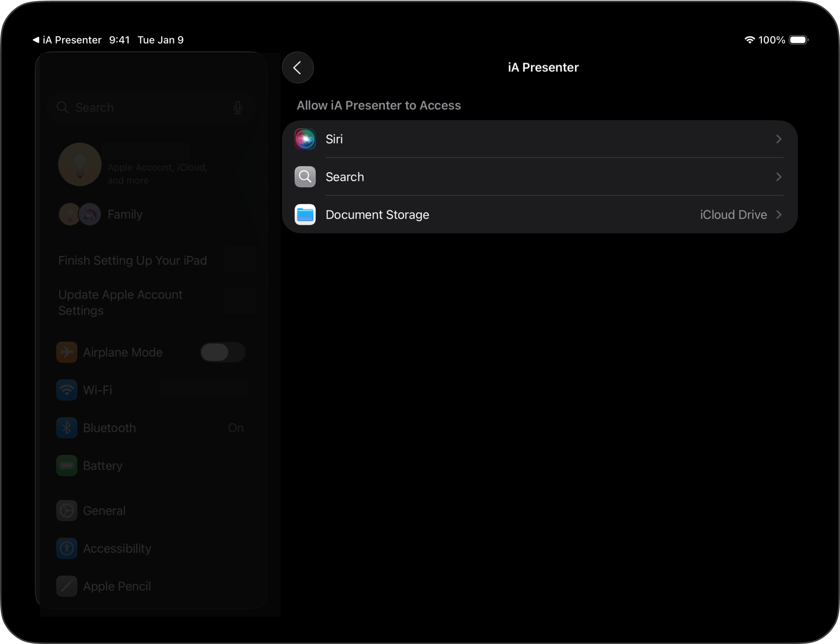
Task: Open Apple Pencil settings icon
Action: [x=67, y=587]
